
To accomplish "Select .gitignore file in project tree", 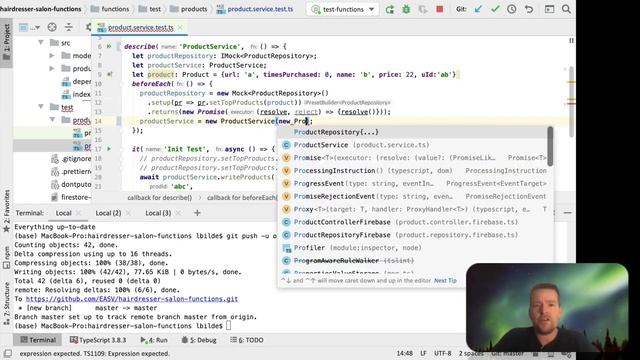I will [71, 159].
